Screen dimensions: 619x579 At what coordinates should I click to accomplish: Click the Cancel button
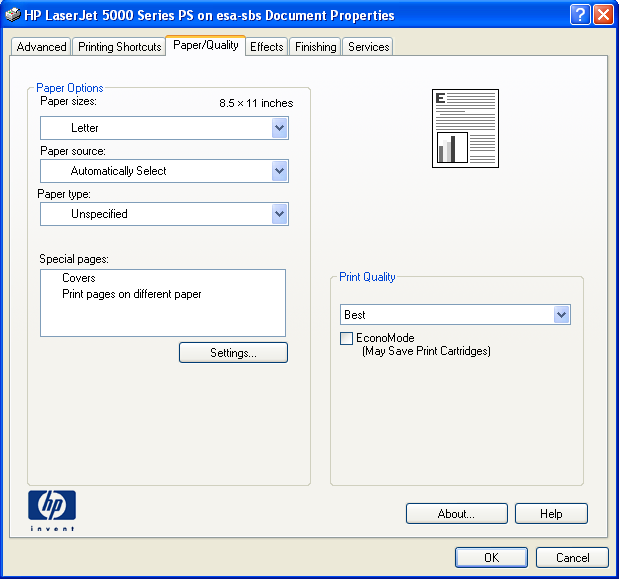click(572, 557)
